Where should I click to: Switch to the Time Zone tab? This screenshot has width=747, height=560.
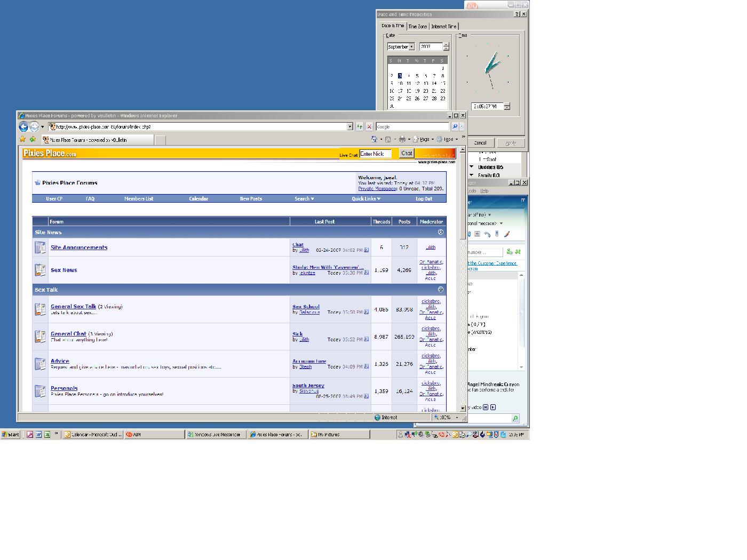pyautogui.click(x=418, y=26)
